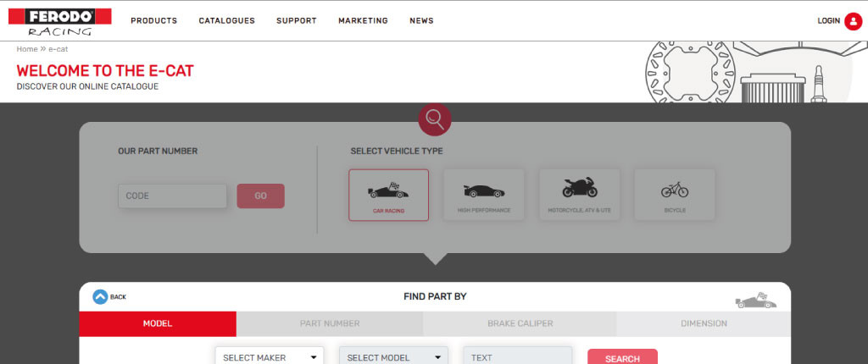Open the Catalogues menu
Image resolution: width=868 pixels, height=364 pixels.
pos(227,20)
